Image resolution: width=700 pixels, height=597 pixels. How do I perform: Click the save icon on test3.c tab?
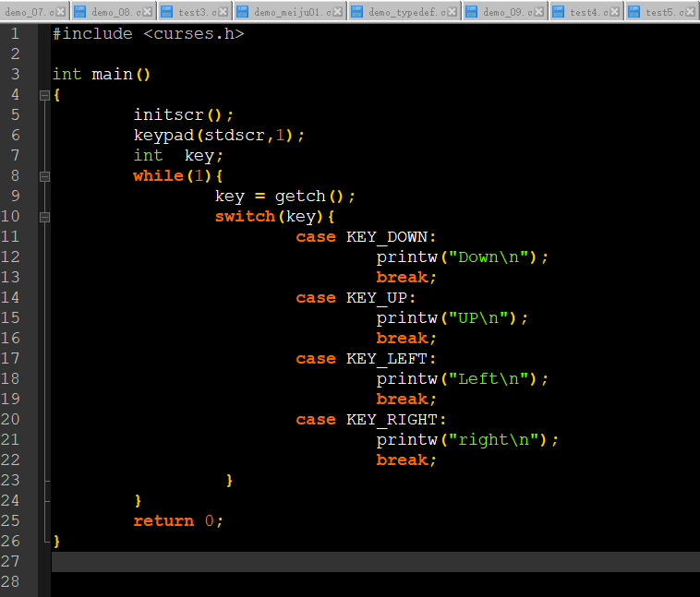coord(166,12)
